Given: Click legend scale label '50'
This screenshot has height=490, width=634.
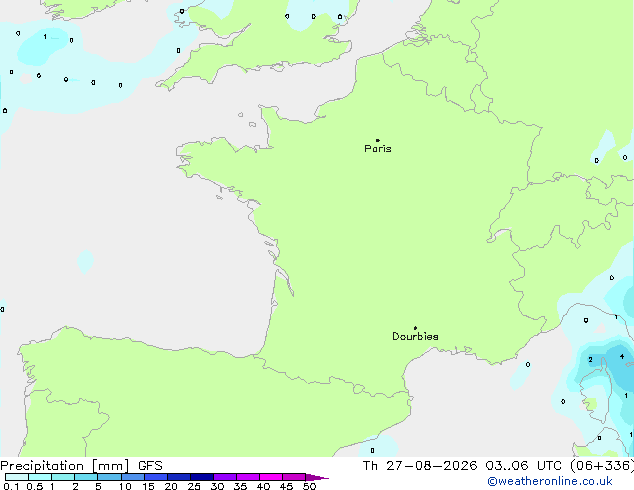Looking at the screenshot, I should [309, 486].
